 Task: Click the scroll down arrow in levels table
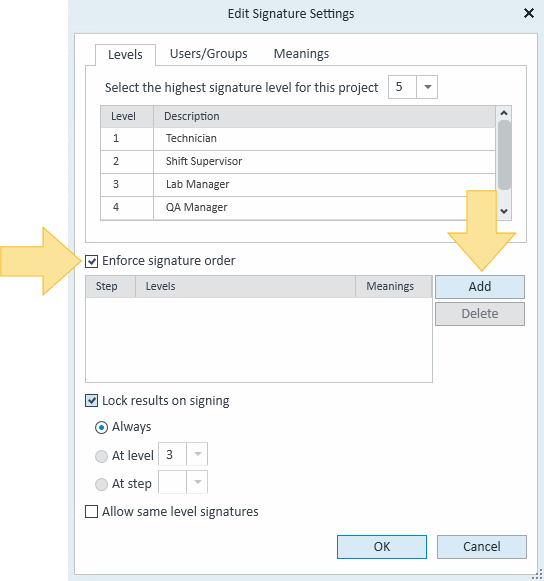[504, 211]
